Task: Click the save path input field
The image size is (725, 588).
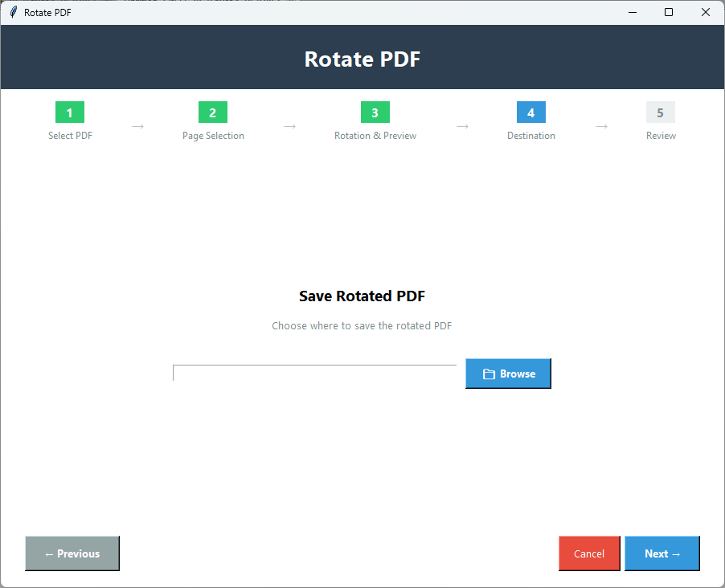Action: click(x=313, y=373)
